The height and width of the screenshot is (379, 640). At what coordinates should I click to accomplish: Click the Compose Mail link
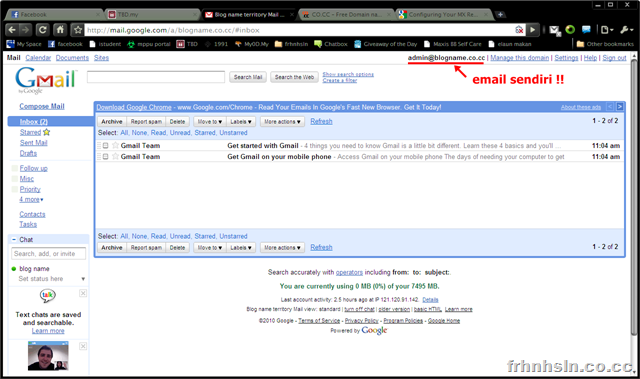[42, 106]
